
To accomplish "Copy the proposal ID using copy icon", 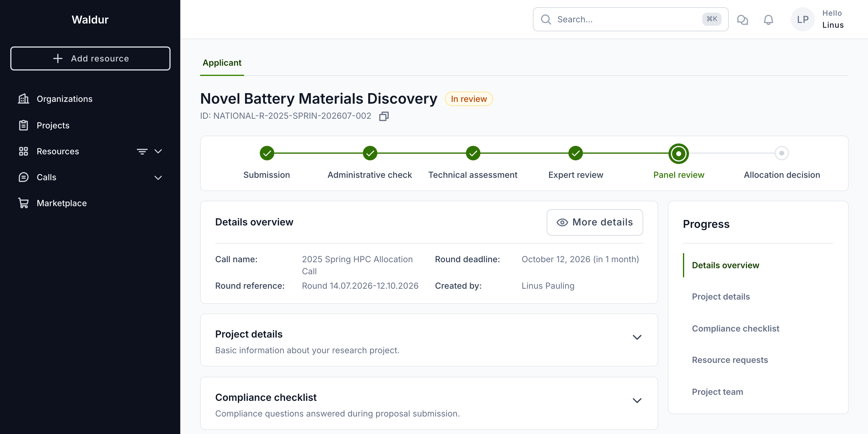I will 384,116.
